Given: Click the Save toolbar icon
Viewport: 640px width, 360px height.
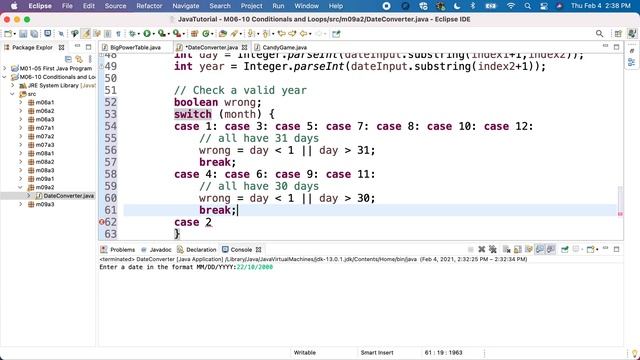Looking at the screenshot, I should (23, 33).
